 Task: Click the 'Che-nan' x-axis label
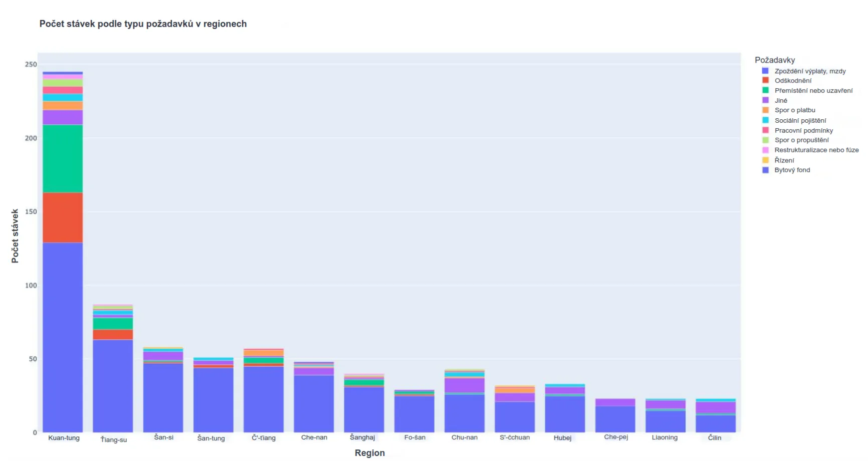click(314, 437)
